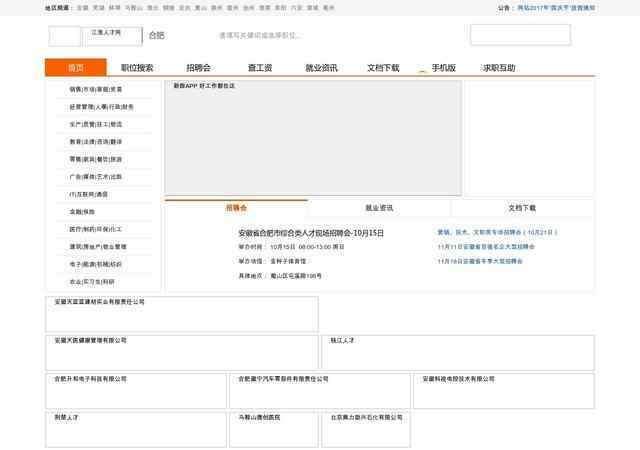The image size is (640, 450).
Task: Open the 北京 石化有限公司 company card
Action: 366,430
